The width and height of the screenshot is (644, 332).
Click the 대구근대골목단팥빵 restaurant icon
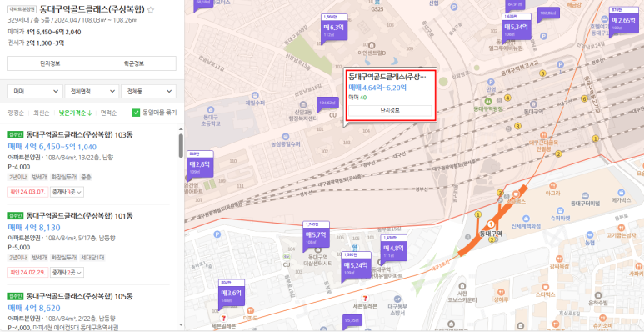(x=543, y=135)
